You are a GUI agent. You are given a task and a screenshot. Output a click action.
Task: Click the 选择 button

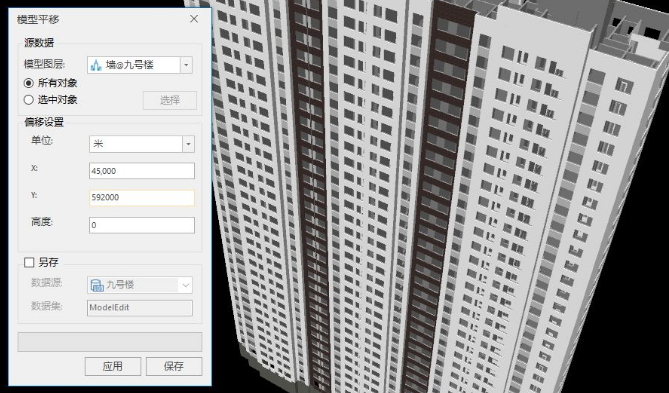[x=170, y=100]
